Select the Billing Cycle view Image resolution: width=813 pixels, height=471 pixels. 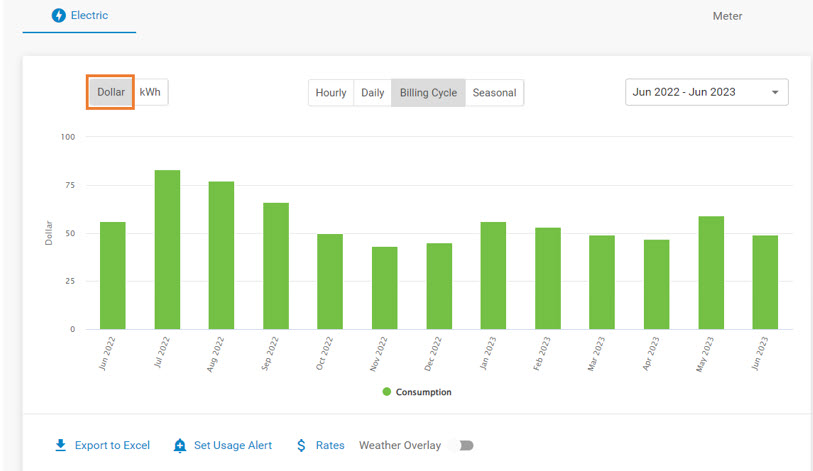(428, 93)
